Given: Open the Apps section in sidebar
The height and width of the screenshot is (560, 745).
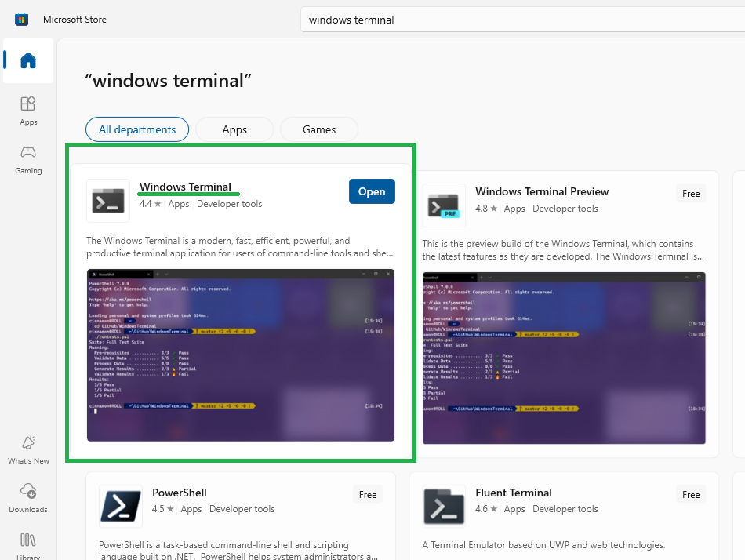Looking at the screenshot, I should click(x=28, y=111).
